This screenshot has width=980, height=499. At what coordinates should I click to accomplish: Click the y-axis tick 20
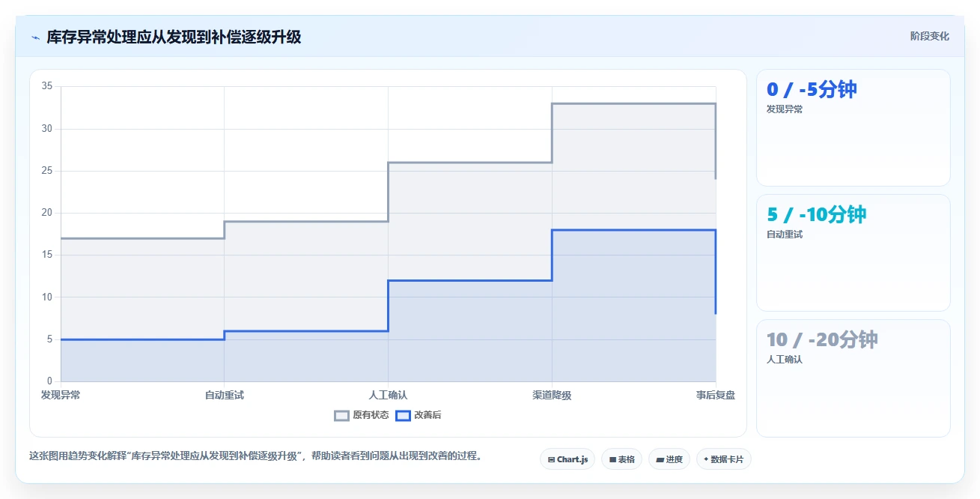point(46,213)
